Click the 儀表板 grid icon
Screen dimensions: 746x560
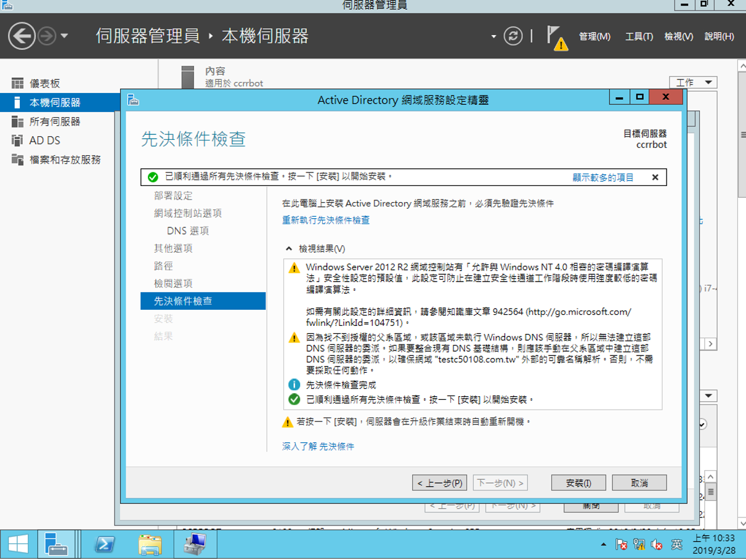click(17, 83)
